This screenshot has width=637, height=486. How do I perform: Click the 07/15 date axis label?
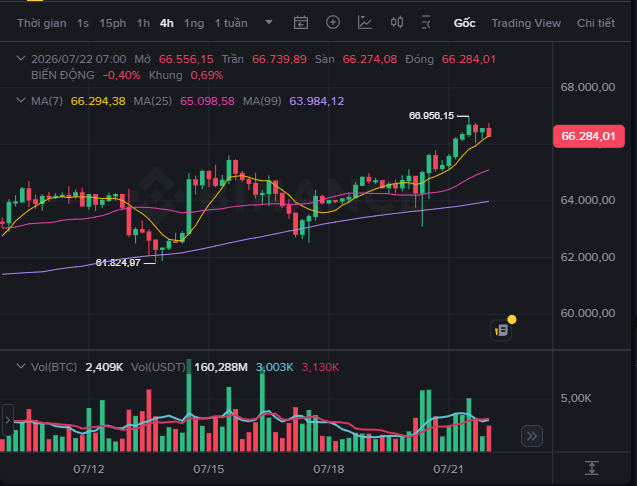pos(208,469)
